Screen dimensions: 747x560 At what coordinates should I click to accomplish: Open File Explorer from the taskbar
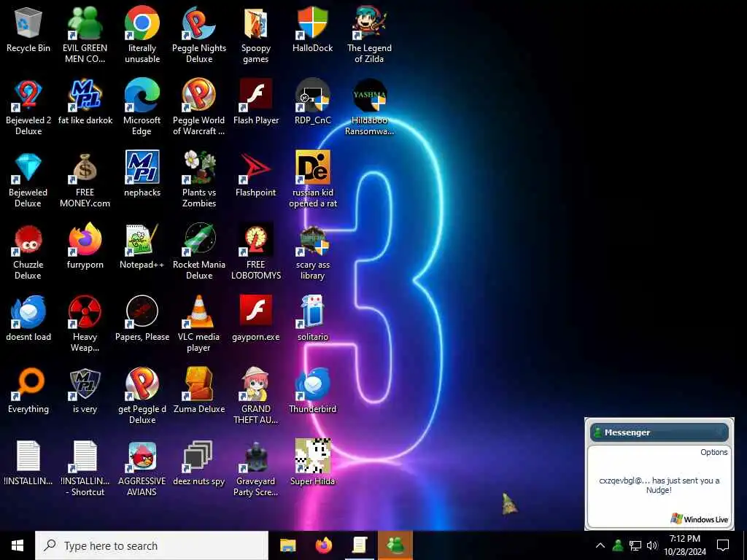click(287, 545)
